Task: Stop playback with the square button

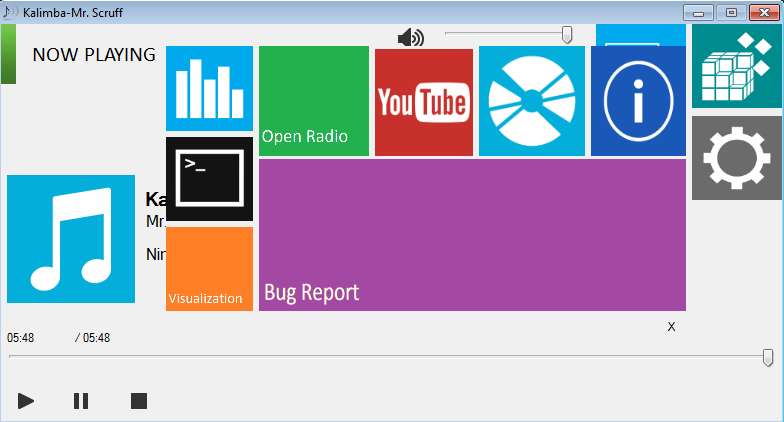Action: click(138, 401)
